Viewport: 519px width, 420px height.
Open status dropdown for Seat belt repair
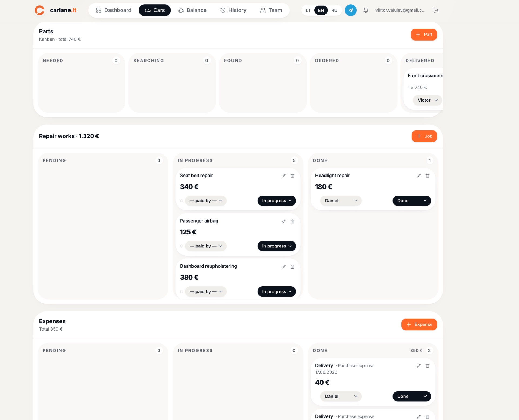point(277,201)
